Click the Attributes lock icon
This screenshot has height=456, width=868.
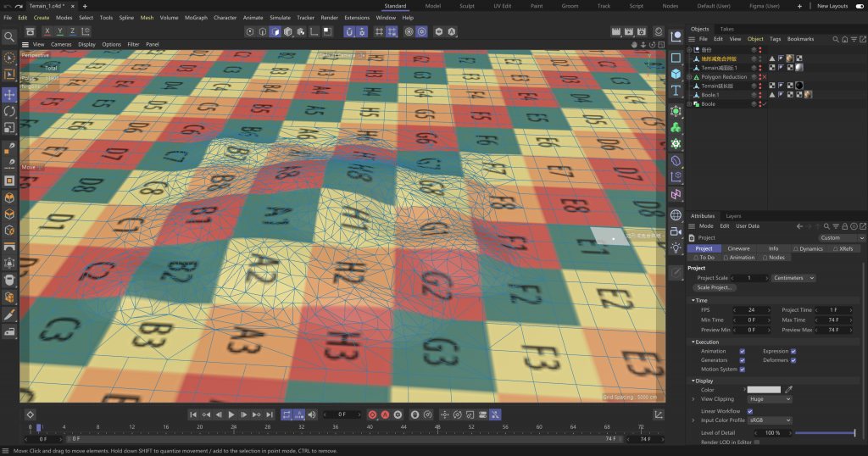point(845,226)
